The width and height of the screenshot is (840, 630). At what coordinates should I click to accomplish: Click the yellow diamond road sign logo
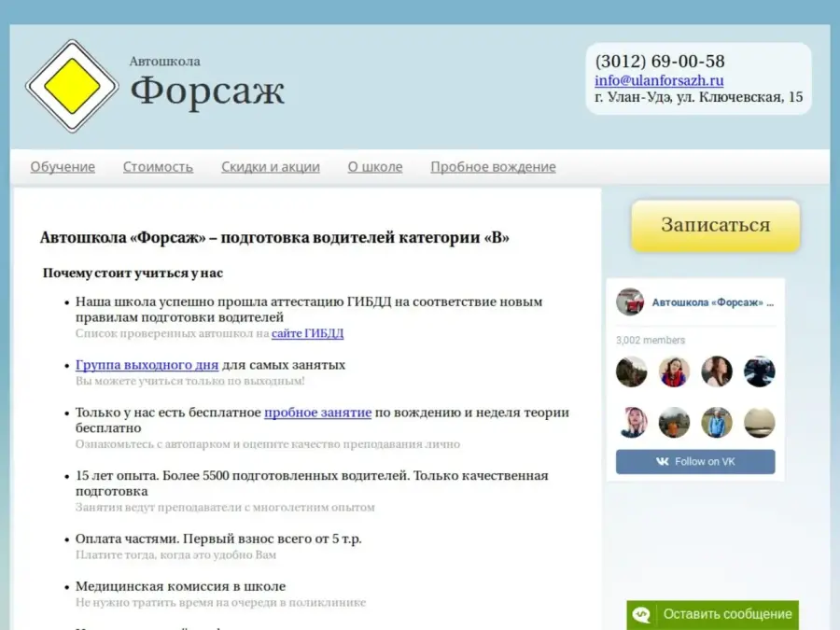click(x=72, y=86)
